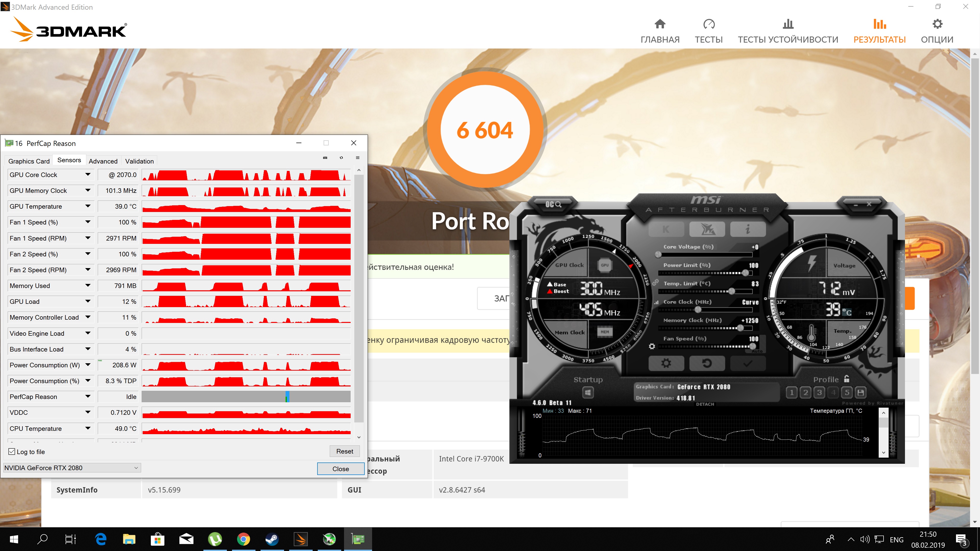Click the Power Limit slider handle
Image resolution: width=980 pixels, height=551 pixels.
[745, 273]
